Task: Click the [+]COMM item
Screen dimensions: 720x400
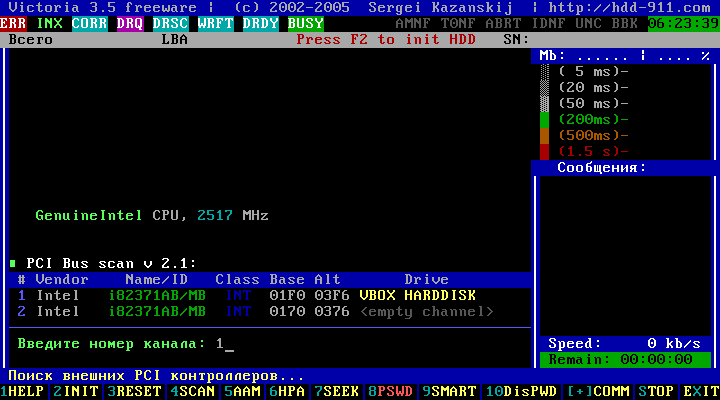Action: point(598,392)
